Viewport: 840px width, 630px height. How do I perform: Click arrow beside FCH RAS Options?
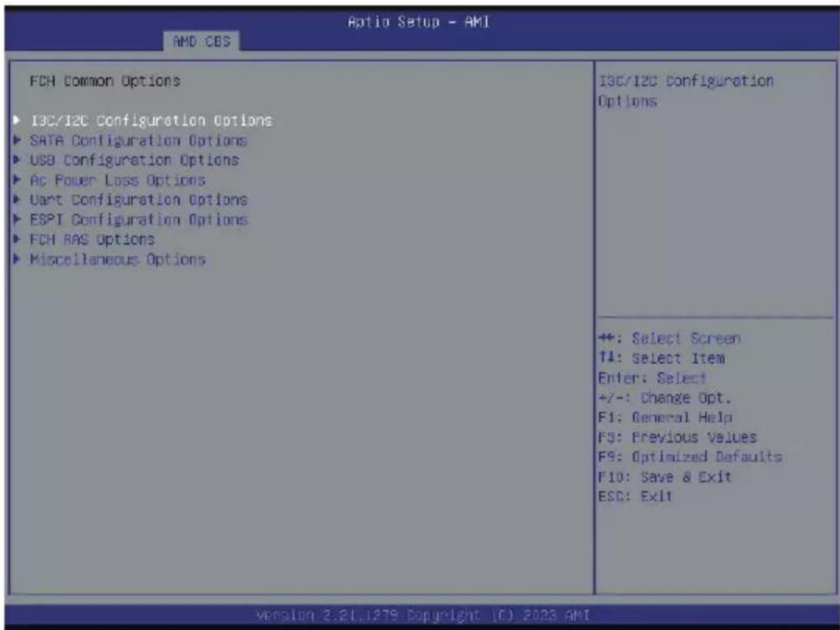pos(17,239)
